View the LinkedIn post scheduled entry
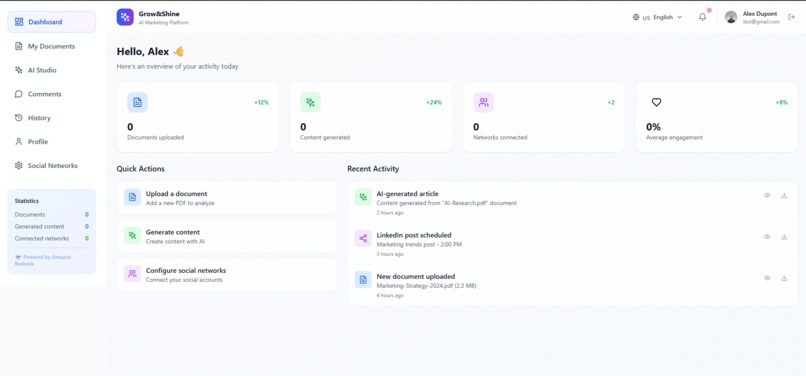This screenshot has width=806, height=376. point(767,237)
